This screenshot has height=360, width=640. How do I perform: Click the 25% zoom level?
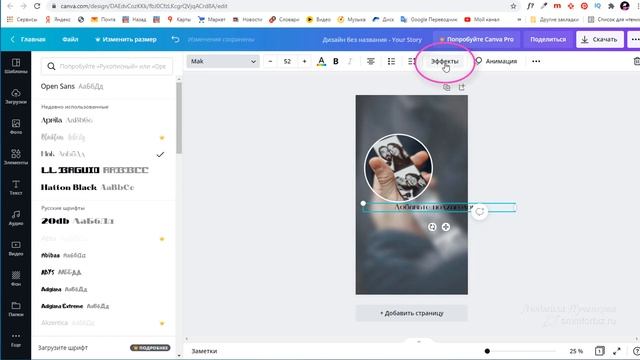click(576, 351)
